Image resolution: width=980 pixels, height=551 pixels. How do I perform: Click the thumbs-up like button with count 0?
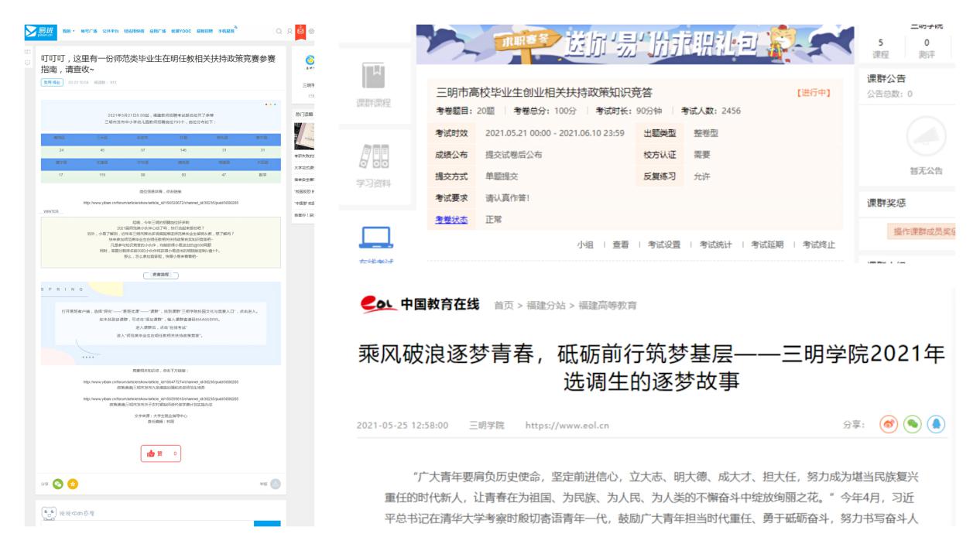[161, 453]
